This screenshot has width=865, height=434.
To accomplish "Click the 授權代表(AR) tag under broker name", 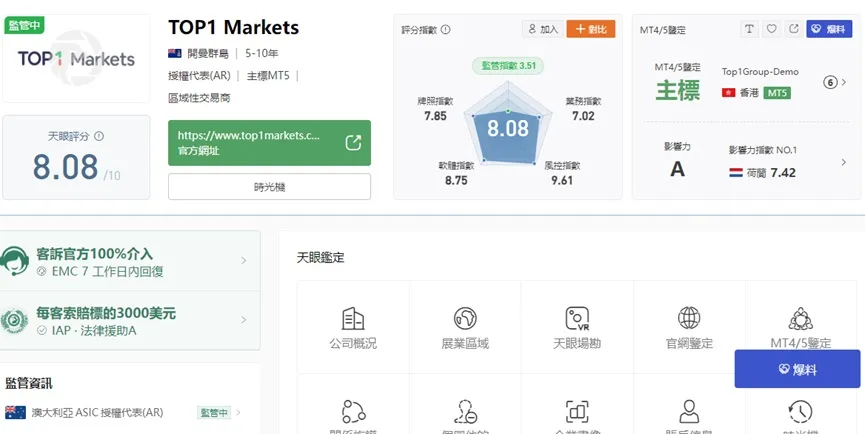I will (x=199, y=76).
